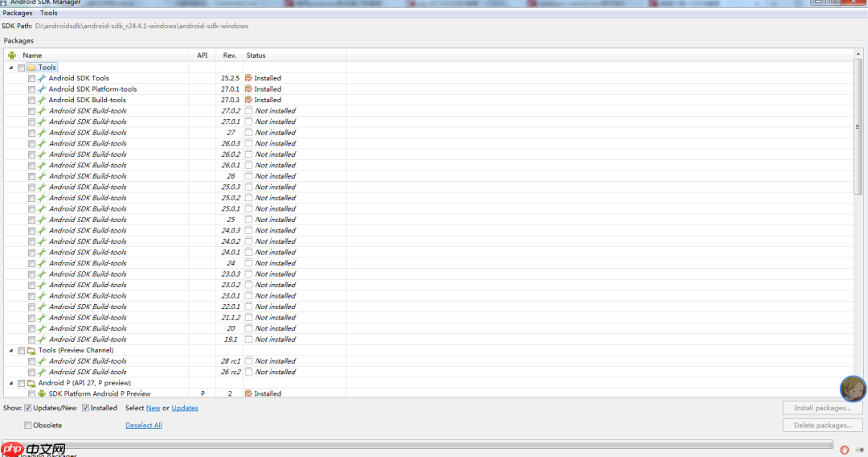868x457 pixels.
Task: Click the revision value 24.0.3
Action: coord(231,230)
